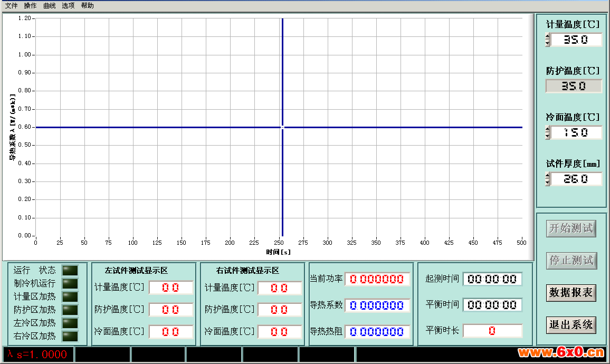
Task: Click the 计量温度 setpoint input field
Action: point(576,40)
